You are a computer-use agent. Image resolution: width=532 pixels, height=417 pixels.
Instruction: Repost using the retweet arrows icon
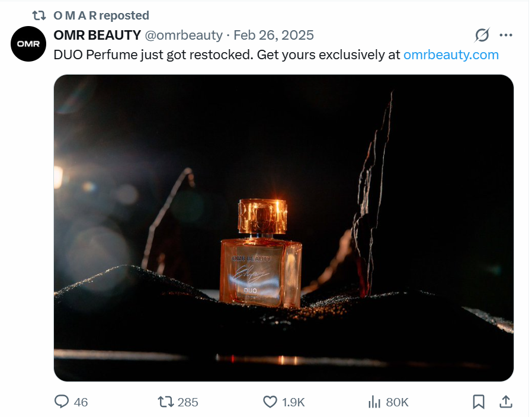165,402
